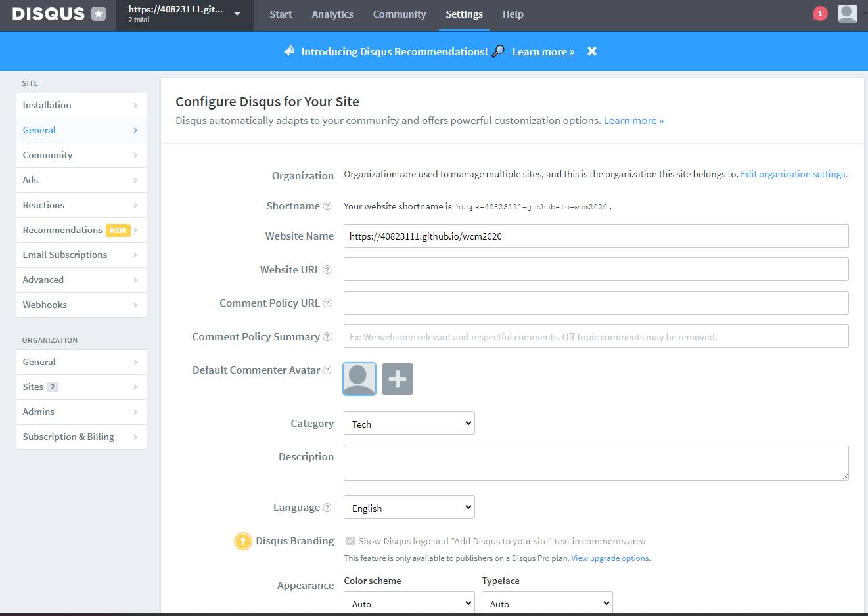The height and width of the screenshot is (616, 868).
Task: Open Email Subscriptions in sidebar
Action: pyautogui.click(x=81, y=255)
